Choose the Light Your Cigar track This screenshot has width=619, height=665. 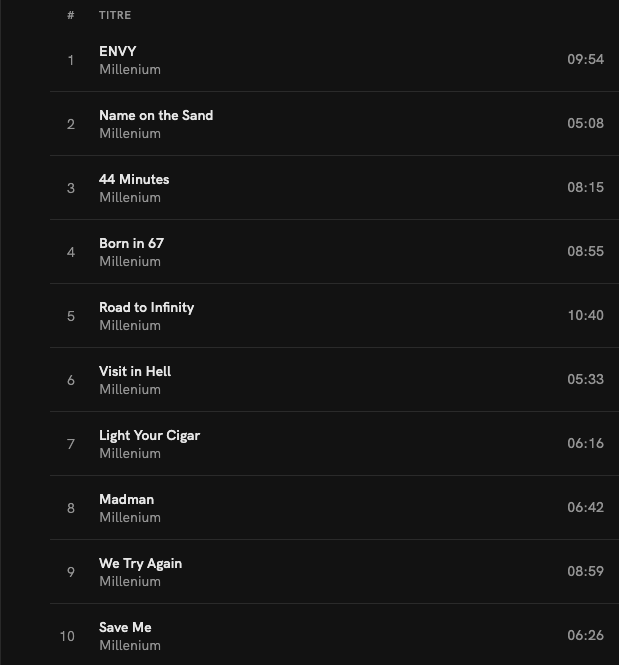click(149, 435)
